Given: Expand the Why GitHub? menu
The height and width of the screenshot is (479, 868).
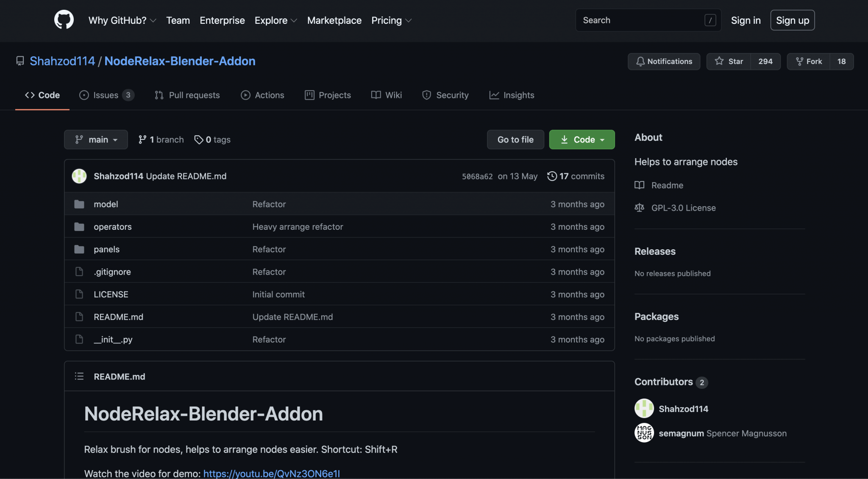Looking at the screenshot, I should point(122,20).
